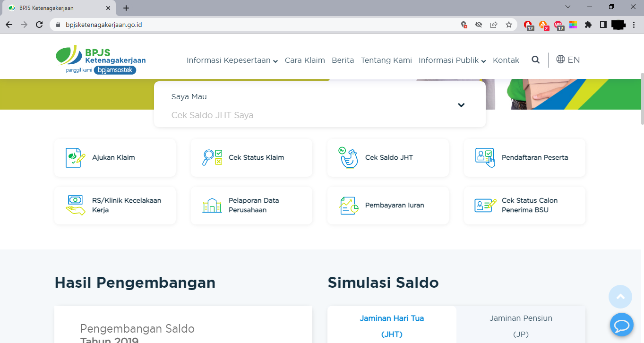Go back to previous page
The width and height of the screenshot is (644, 343).
point(9,25)
